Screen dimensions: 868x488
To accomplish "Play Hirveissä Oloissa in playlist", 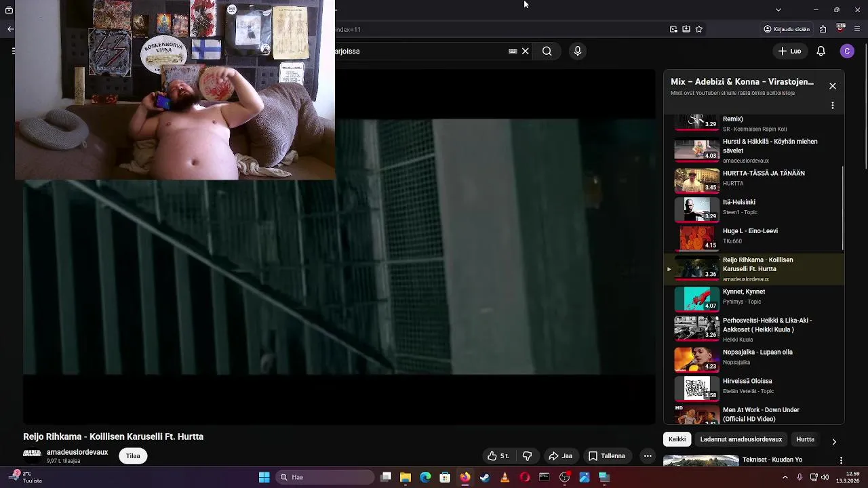I will point(754,388).
